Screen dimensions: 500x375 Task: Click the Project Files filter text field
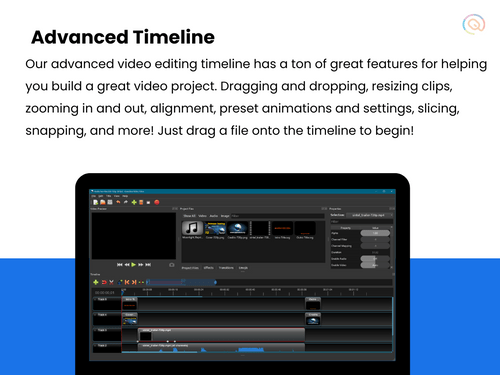coord(278,216)
